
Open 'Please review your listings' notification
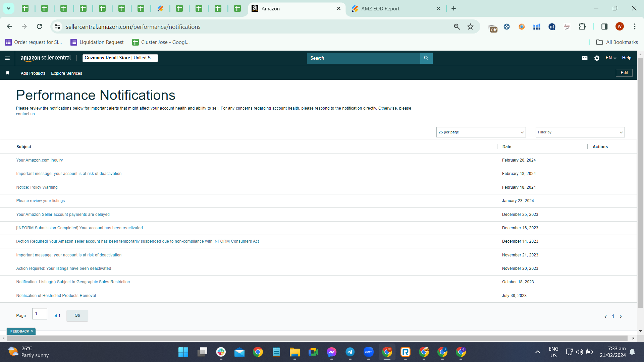coord(41,201)
